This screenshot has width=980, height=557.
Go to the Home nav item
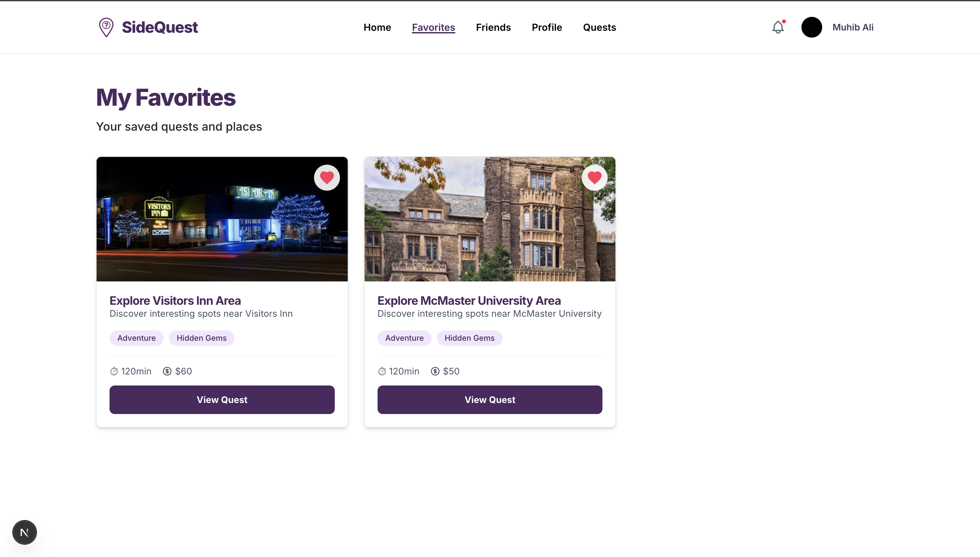(x=377, y=27)
